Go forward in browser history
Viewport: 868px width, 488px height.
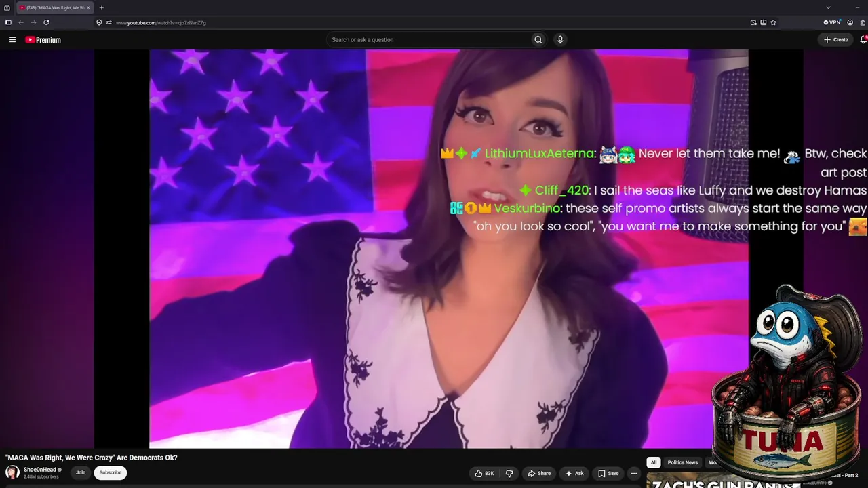tap(33, 22)
